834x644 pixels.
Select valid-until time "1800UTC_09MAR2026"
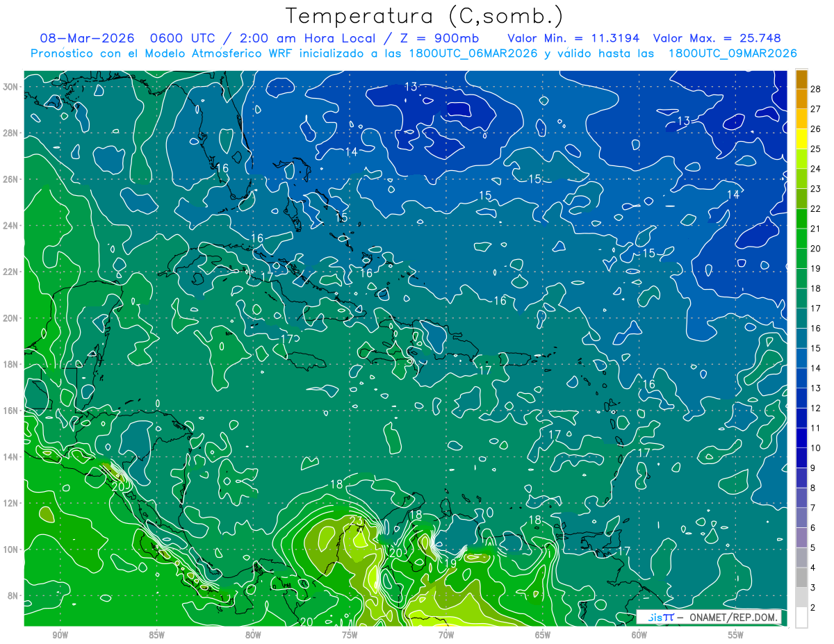coord(732,53)
